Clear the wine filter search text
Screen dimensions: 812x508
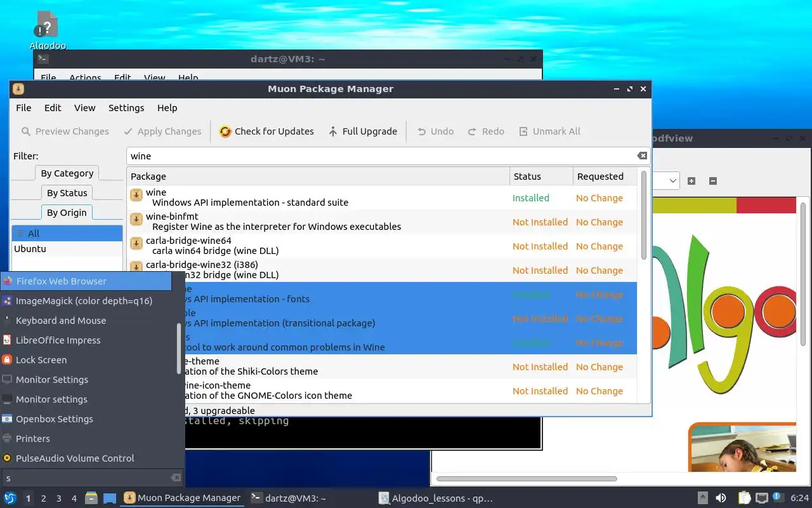click(642, 156)
